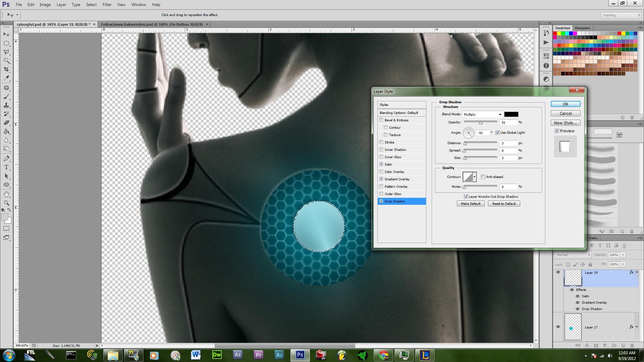Open the Move tool preset picker arrow

click(x=17, y=15)
